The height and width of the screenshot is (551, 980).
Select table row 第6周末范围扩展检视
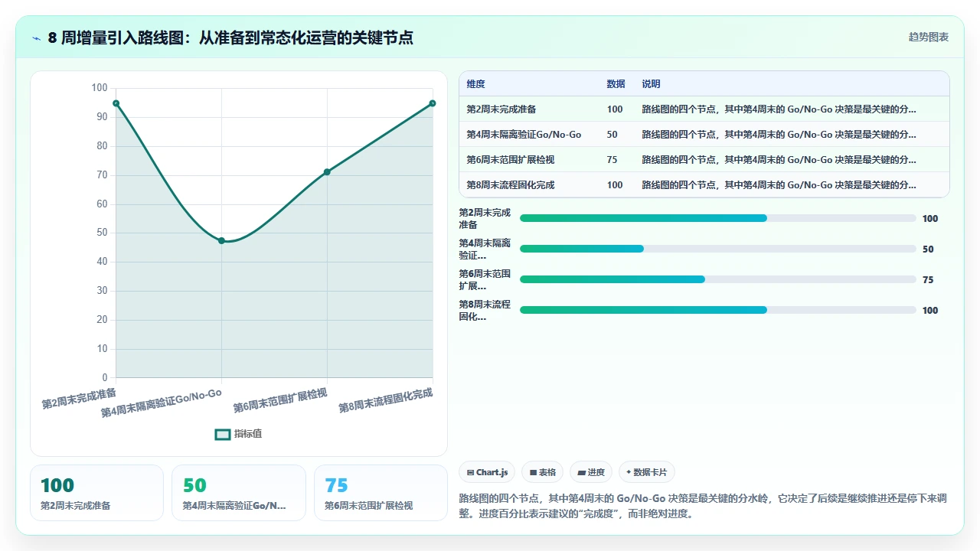pyautogui.click(x=704, y=160)
